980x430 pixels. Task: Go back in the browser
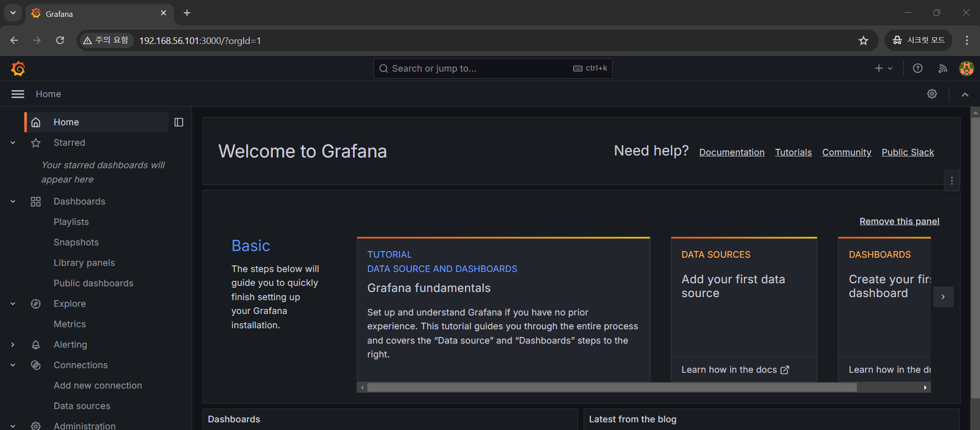click(14, 40)
